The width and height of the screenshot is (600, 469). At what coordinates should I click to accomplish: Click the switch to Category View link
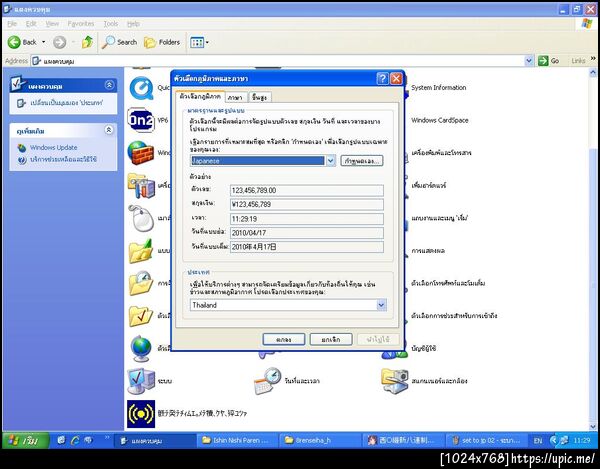pyautogui.click(x=66, y=103)
